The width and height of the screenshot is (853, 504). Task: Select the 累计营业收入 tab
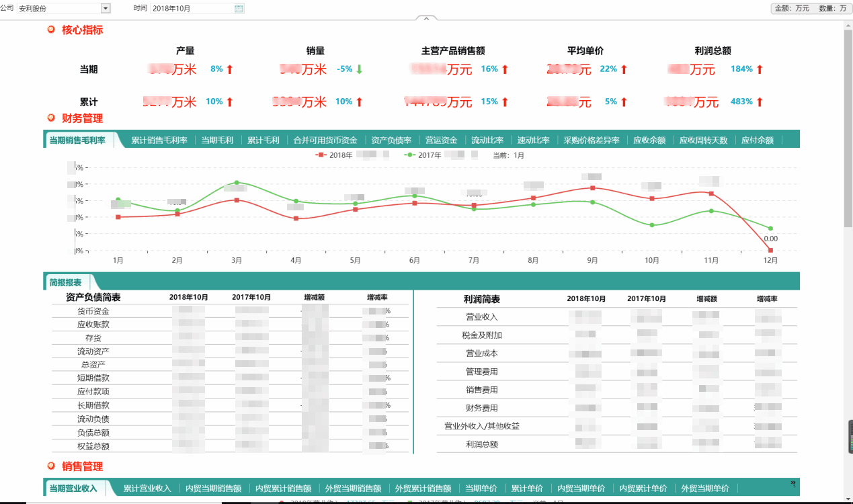point(147,489)
